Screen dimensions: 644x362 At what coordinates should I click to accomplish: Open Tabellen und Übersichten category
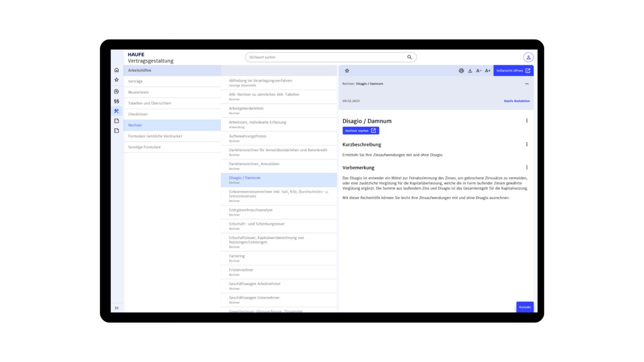tap(172, 104)
